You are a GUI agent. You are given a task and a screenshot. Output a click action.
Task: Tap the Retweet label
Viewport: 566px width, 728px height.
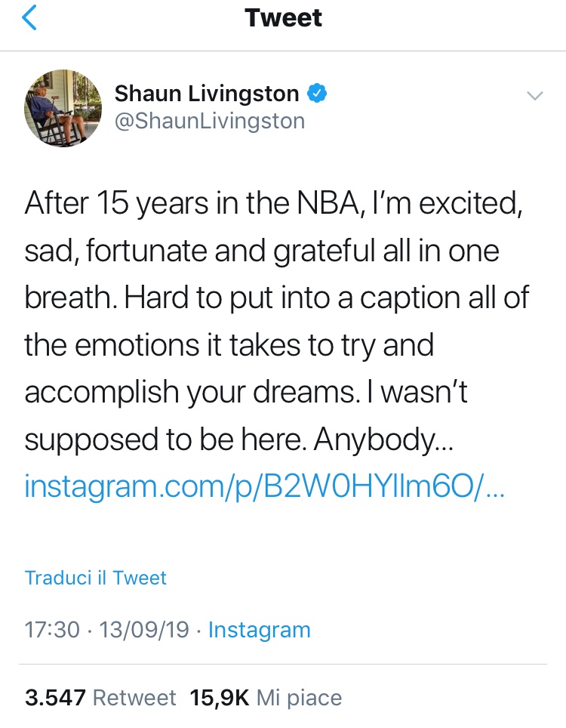[x=134, y=697]
